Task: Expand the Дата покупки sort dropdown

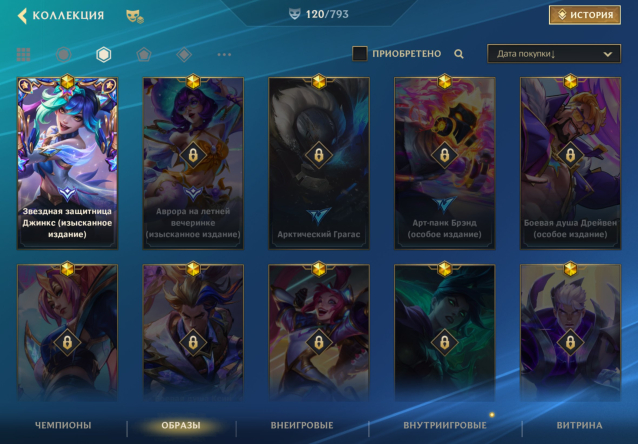Action: 554,54
